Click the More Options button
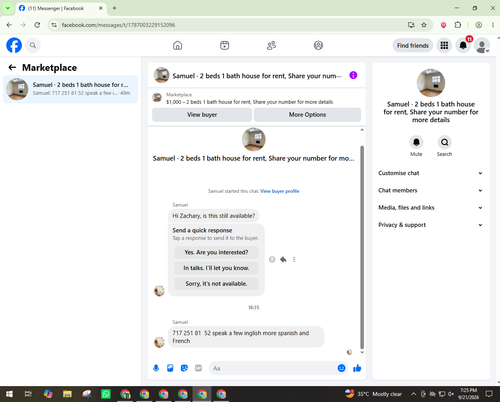 click(x=307, y=115)
